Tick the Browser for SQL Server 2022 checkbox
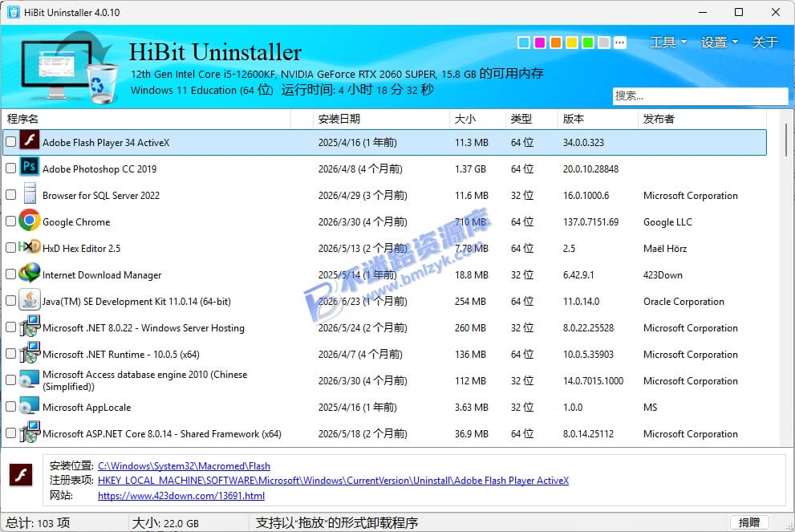Screen dimensions: 795x532 pos(10,195)
